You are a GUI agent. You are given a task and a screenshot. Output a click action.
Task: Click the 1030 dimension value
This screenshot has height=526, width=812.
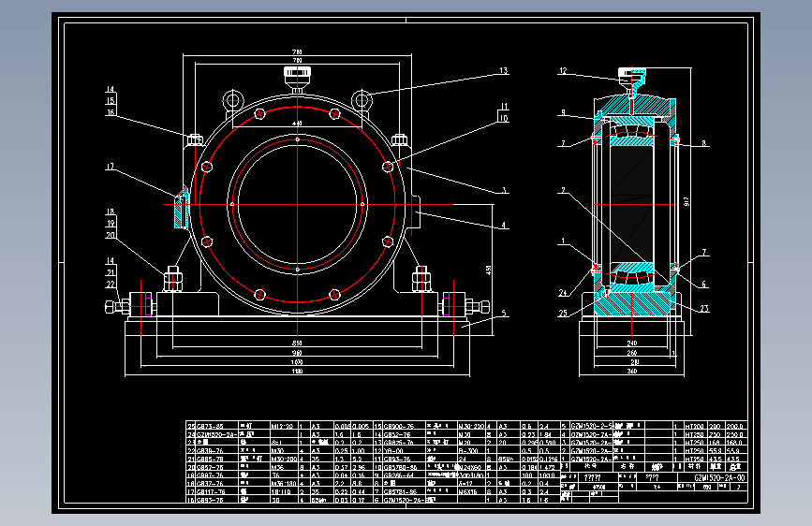tap(297, 362)
